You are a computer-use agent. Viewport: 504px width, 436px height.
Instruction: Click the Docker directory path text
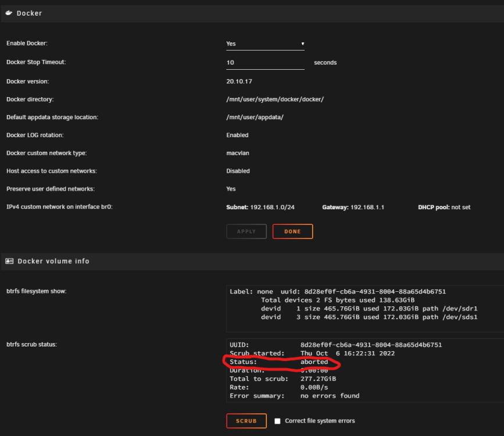[x=275, y=99]
